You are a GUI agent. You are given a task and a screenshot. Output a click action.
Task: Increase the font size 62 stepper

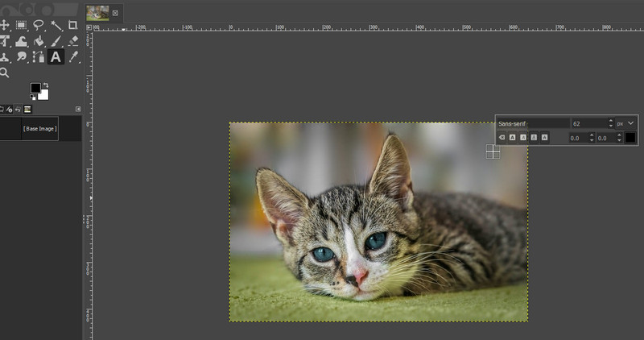[x=611, y=121]
